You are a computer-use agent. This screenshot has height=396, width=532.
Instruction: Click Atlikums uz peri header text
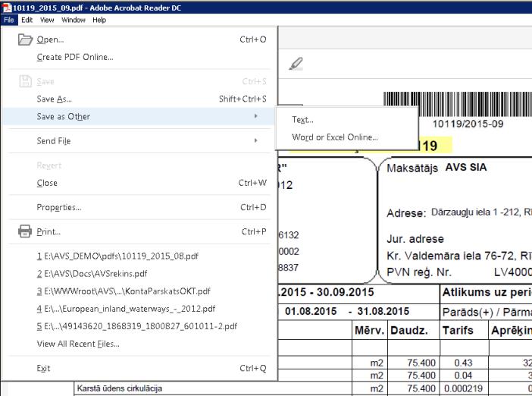(487, 292)
